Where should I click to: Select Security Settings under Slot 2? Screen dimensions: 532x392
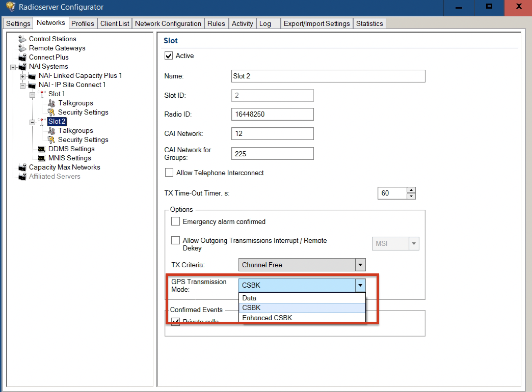tap(83, 139)
